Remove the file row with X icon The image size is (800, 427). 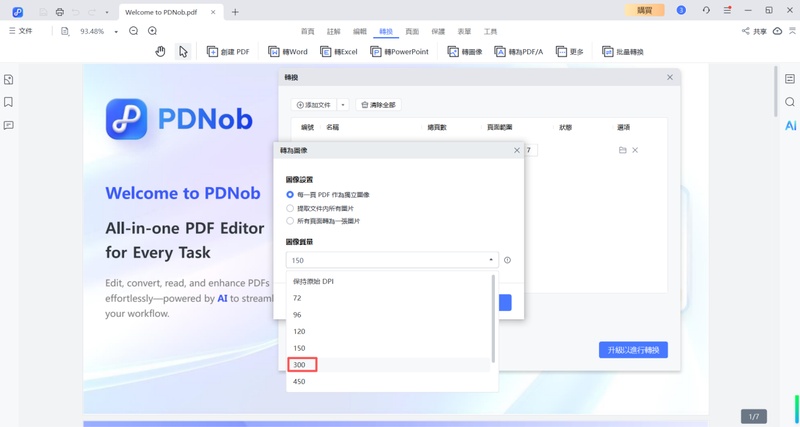coord(635,150)
